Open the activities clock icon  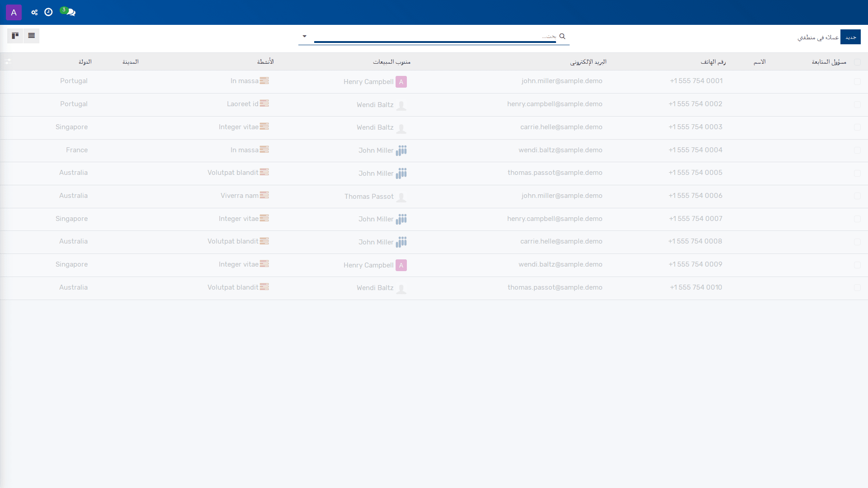pos(48,12)
